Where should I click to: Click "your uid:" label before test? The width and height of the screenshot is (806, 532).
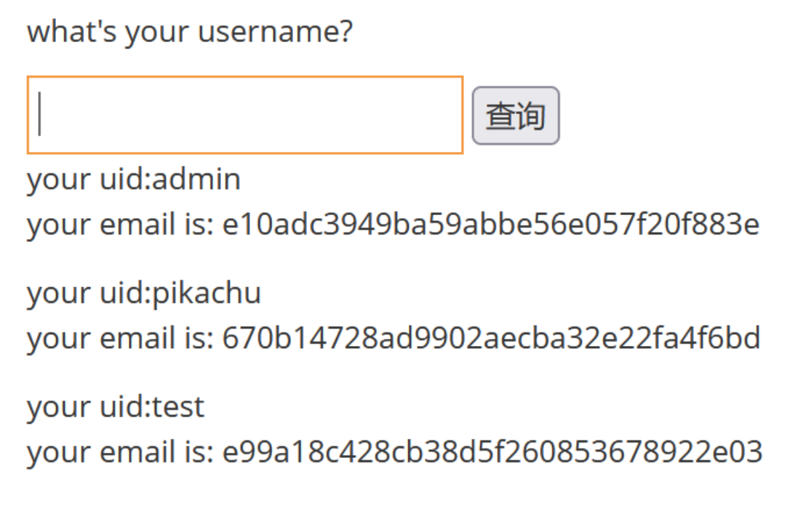(x=88, y=406)
